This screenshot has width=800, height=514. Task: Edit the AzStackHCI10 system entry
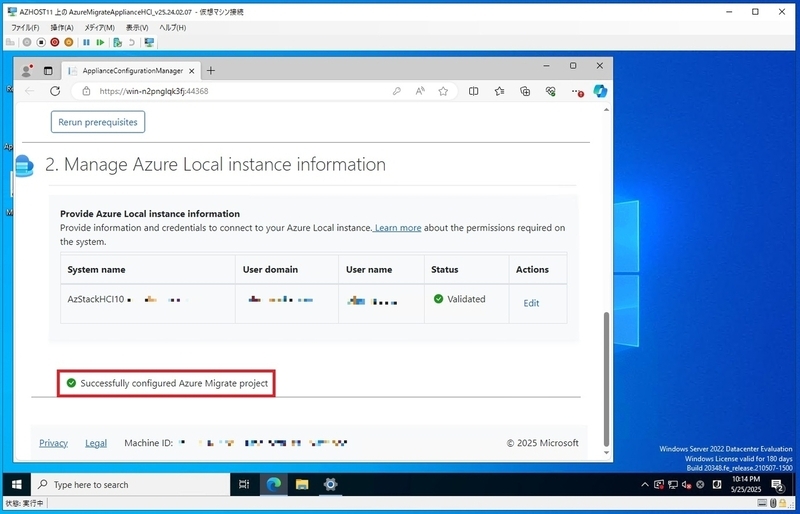(x=531, y=303)
